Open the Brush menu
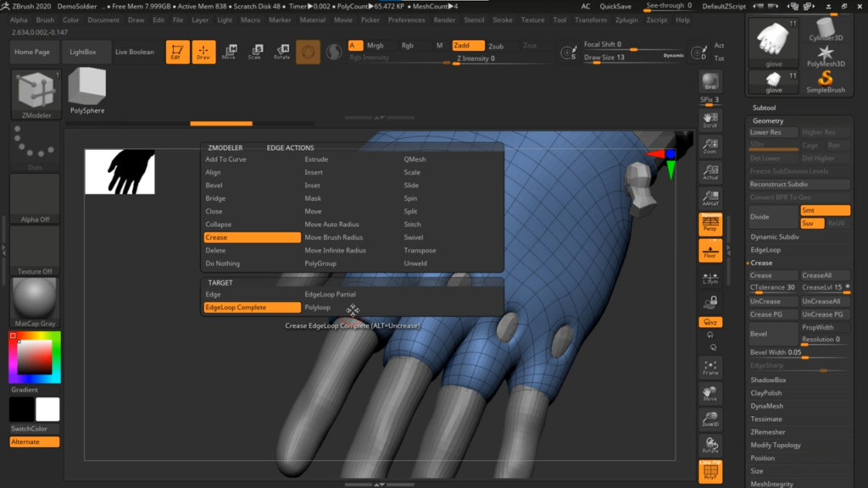Image resolution: width=868 pixels, height=488 pixels. point(45,20)
